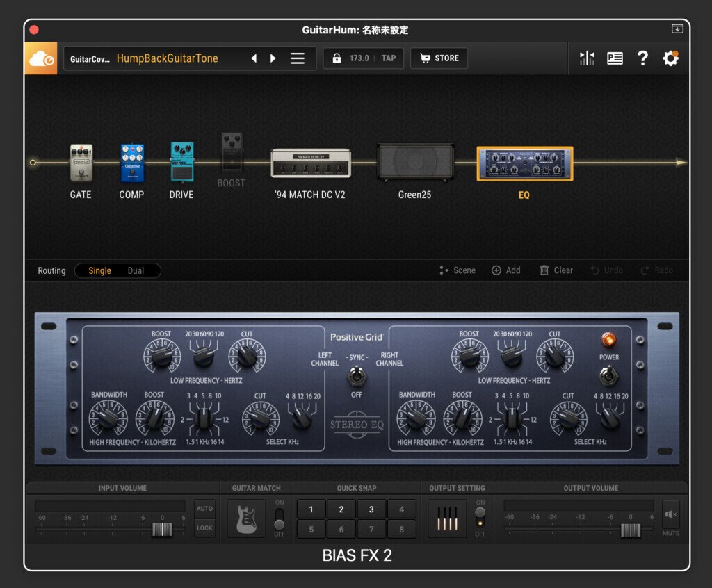Select Quick Snap slot 4
Image resolution: width=712 pixels, height=588 pixels.
pyautogui.click(x=401, y=509)
